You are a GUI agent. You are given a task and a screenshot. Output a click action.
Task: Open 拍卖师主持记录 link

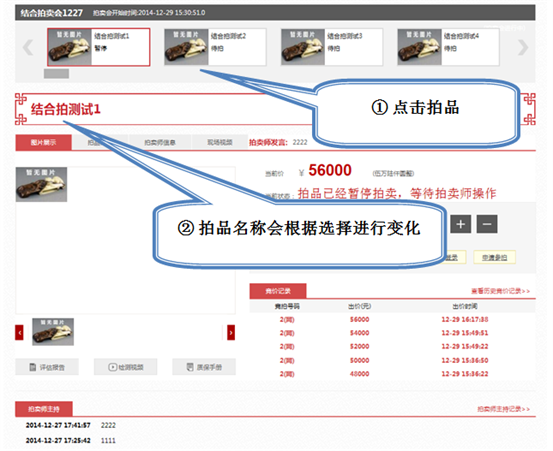pos(504,409)
